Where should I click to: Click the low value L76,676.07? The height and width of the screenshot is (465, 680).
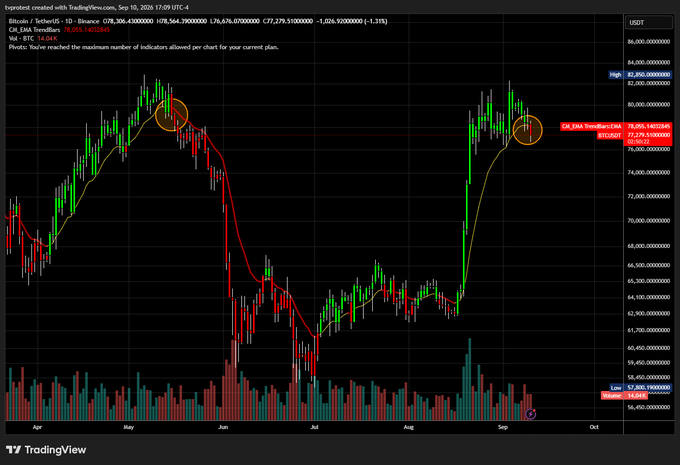tap(235, 21)
